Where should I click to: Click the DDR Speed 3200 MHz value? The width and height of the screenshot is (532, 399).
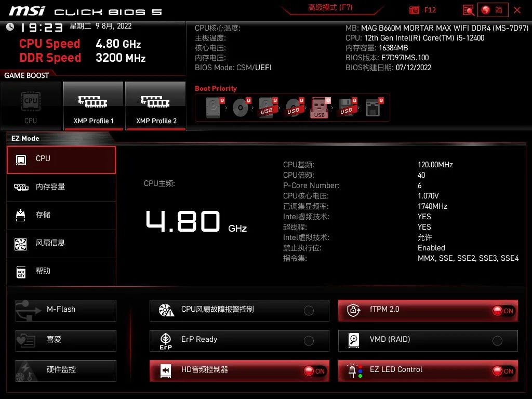coord(121,58)
